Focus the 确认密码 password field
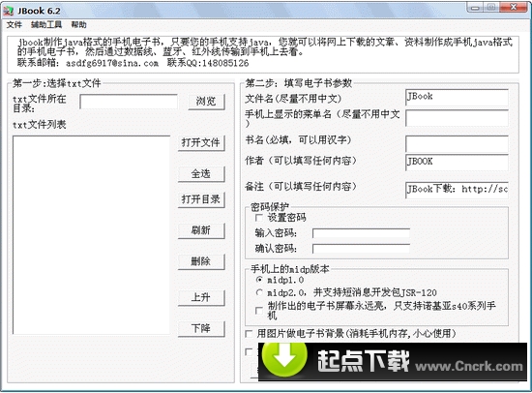This screenshot has width=532, height=393. click(361, 249)
